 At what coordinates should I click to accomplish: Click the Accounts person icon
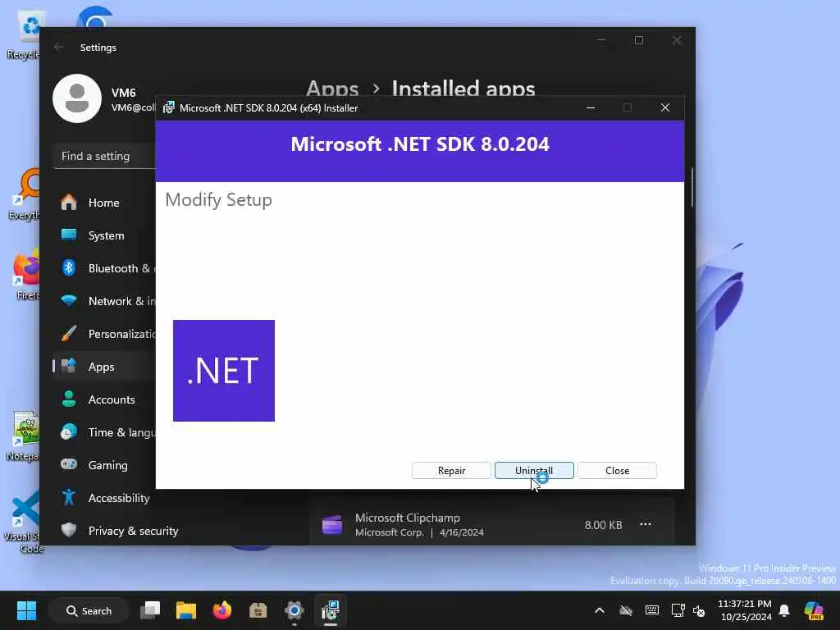click(69, 399)
